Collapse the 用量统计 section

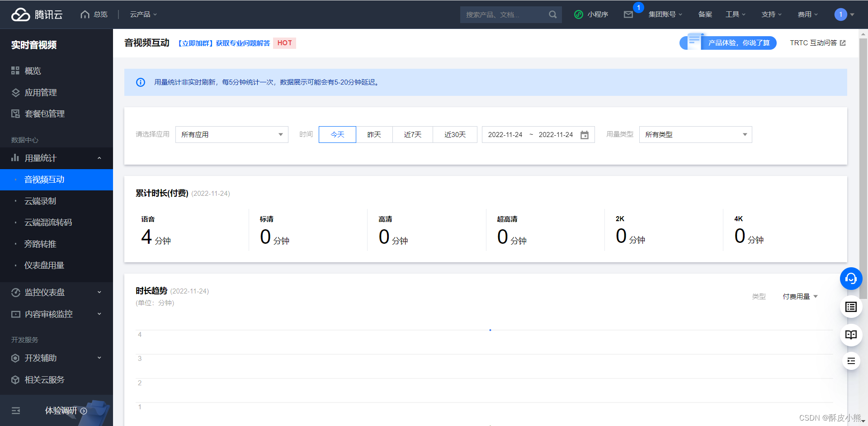(x=57, y=158)
